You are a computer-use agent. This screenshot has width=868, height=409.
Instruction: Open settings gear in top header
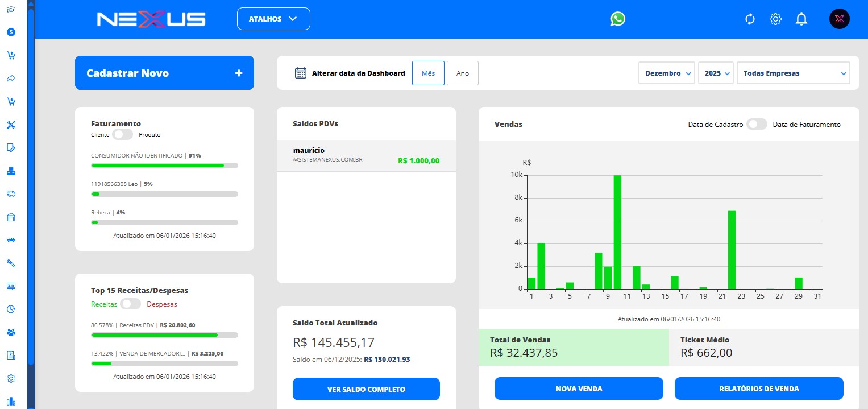pyautogui.click(x=775, y=19)
